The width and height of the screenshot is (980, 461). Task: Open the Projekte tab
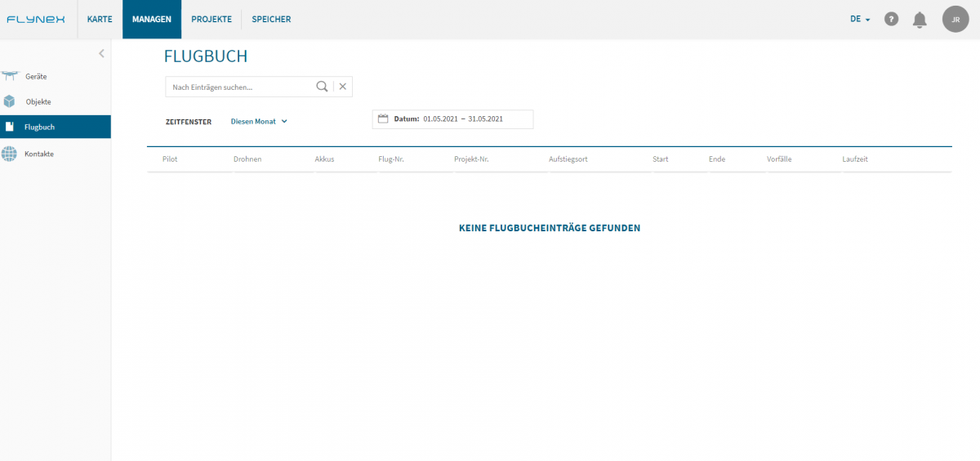(212, 19)
